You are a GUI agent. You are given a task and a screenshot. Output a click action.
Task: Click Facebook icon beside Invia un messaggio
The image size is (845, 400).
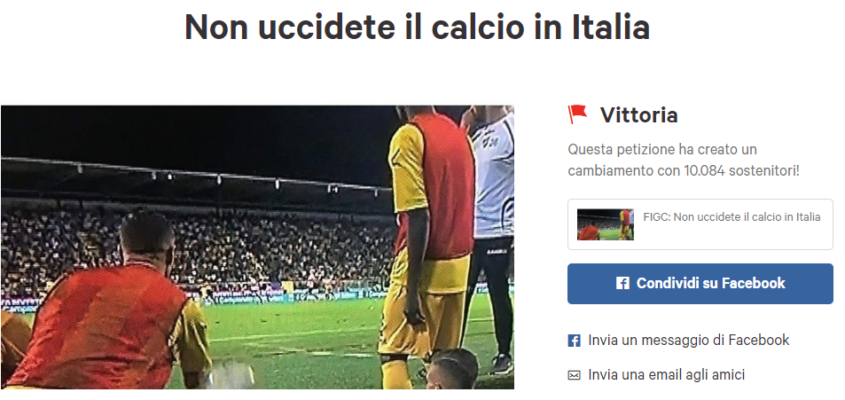tap(574, 341)
